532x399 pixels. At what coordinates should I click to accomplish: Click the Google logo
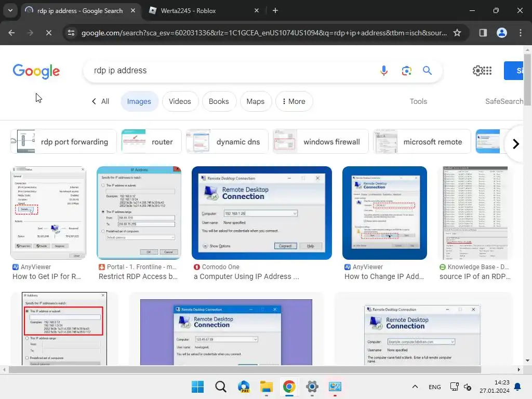pyautogui.click(x=36, y=71)
